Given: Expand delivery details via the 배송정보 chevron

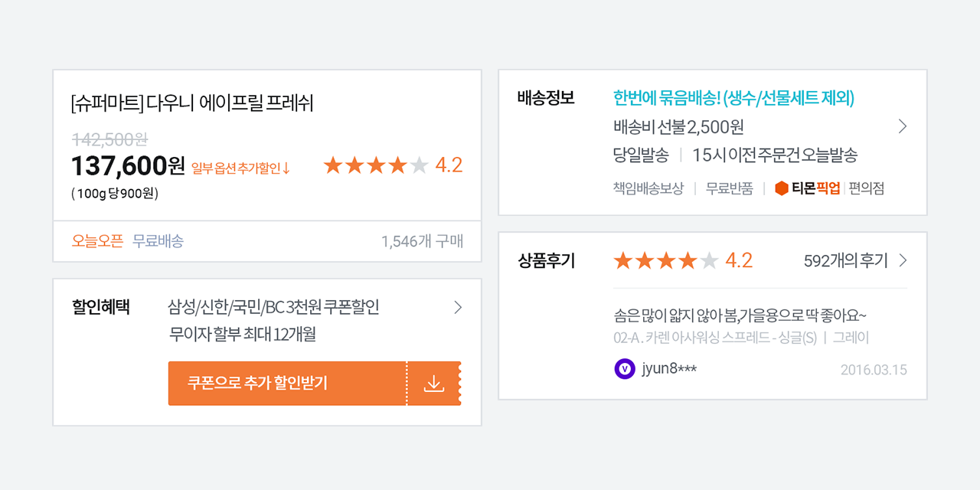Looking at the screenshot, I should [902, 126].
